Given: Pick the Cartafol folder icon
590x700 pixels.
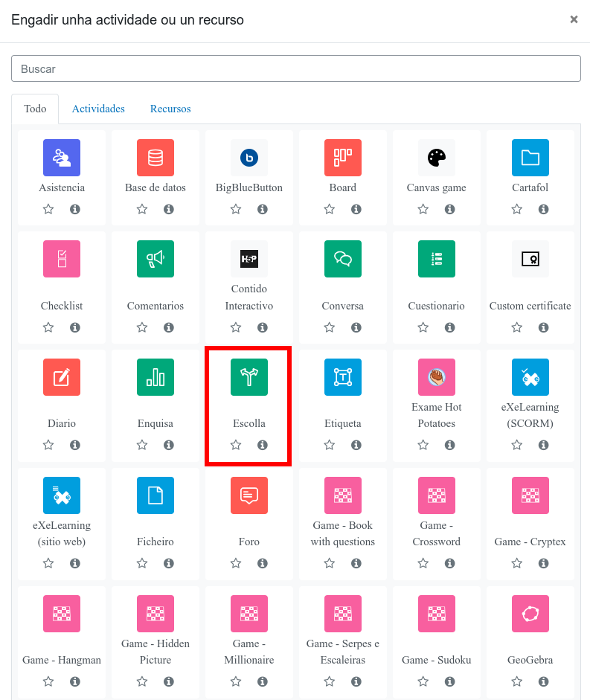Looking at the screenshot, I should coord(530,158).
